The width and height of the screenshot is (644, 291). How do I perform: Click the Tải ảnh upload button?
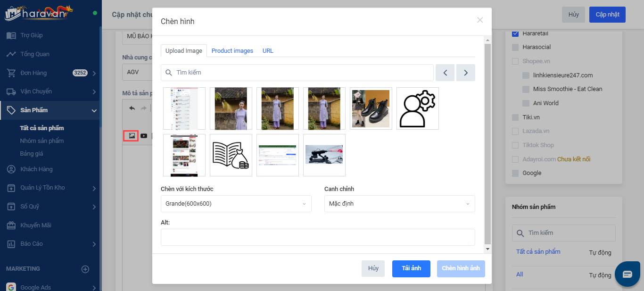pyautogui.click(x=411, y=268)
